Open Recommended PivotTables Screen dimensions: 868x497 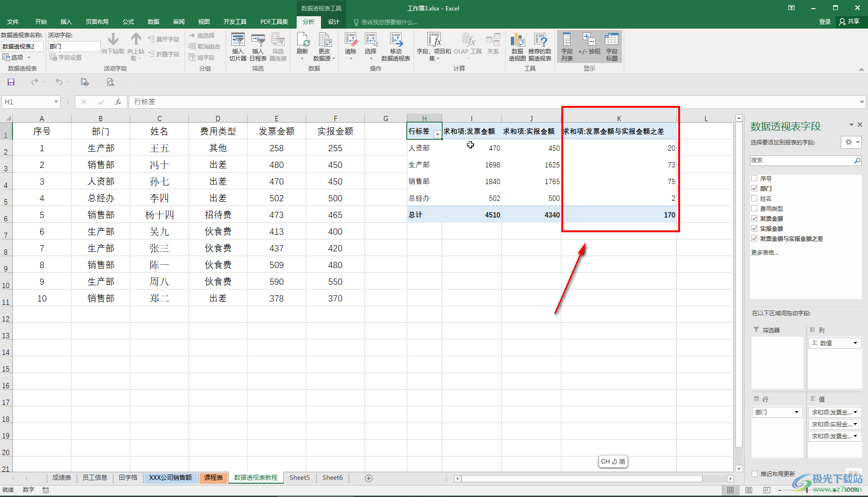pyautogui.click(x=540, y=47)
